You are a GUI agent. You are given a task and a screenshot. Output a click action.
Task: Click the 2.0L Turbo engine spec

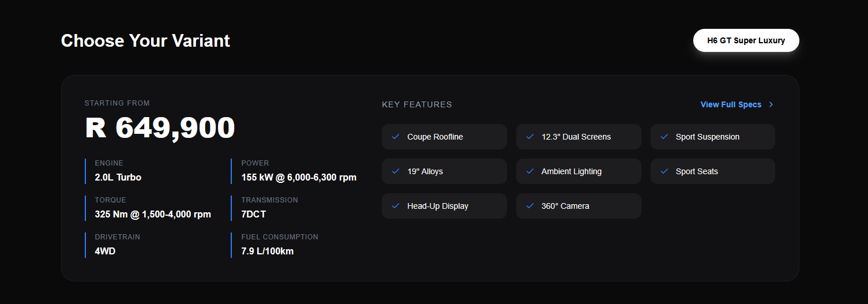(118, 177)
